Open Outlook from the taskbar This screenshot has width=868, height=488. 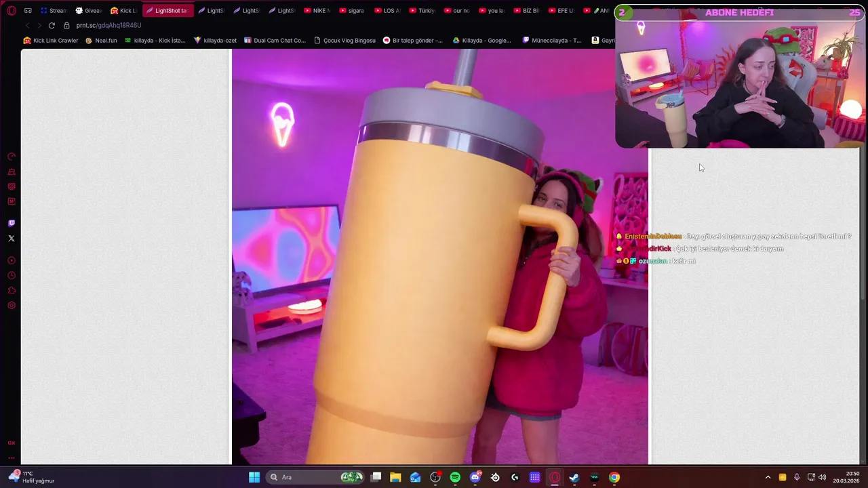click(415, 477)
